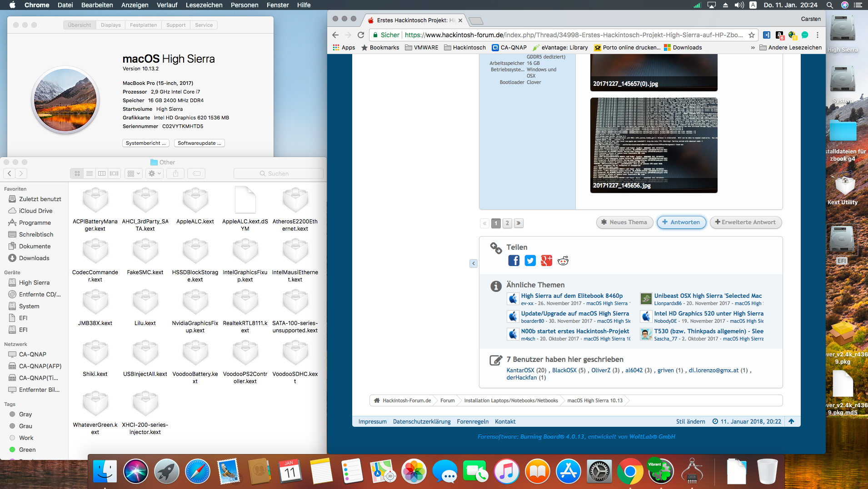Screen dimensions: 868x489
Task: Click Systembericht button
Action: coord(146,143)
